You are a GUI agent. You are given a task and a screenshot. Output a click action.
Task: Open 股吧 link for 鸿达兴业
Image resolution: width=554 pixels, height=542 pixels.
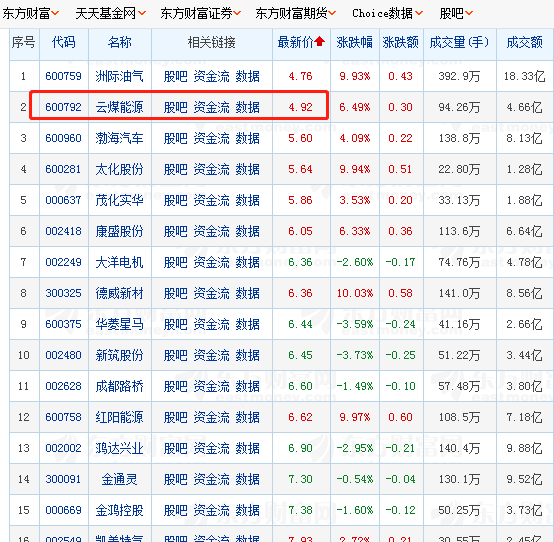pyautogui.click(x=176, y=448)
